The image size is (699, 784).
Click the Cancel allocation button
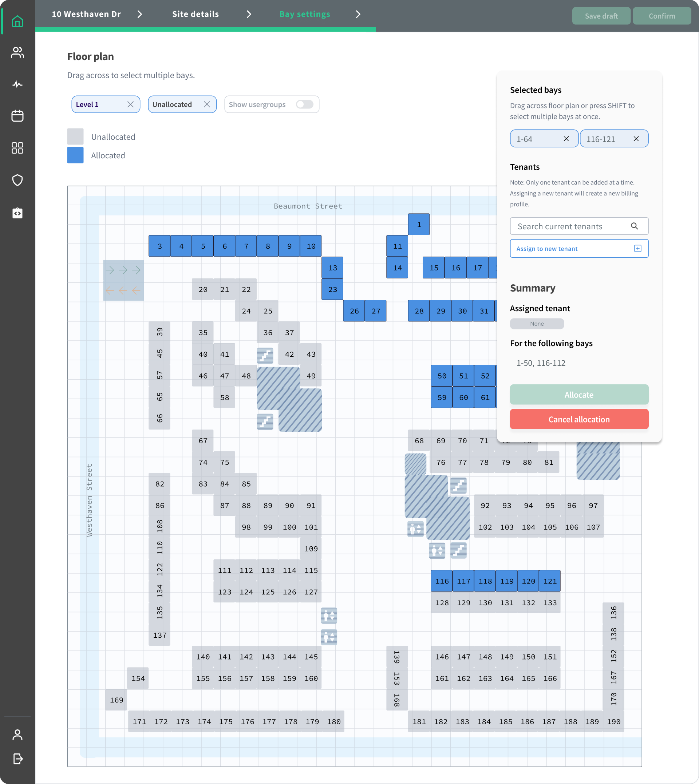click(x=579, y=419)
